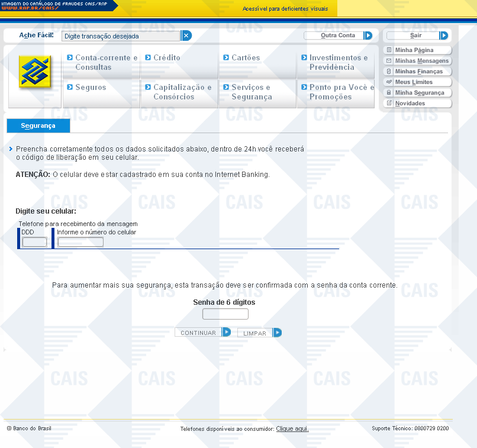Focus the DDD area code field

pos(34,242)
